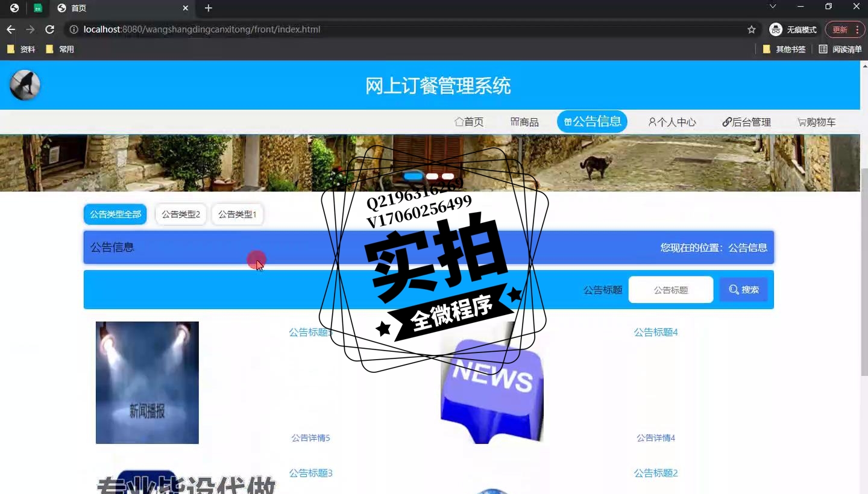Open the incognito mode indicator

click(793, 30)
